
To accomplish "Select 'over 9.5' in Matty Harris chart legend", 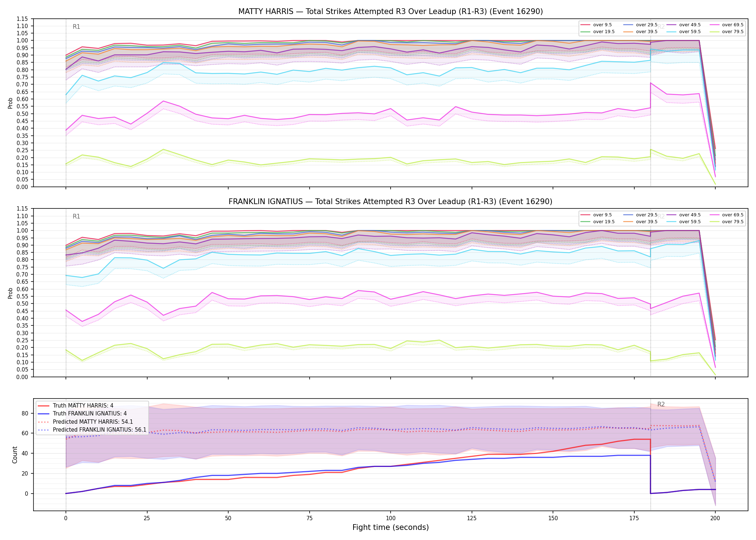I will pyautogui.click(x=596, y=25).
